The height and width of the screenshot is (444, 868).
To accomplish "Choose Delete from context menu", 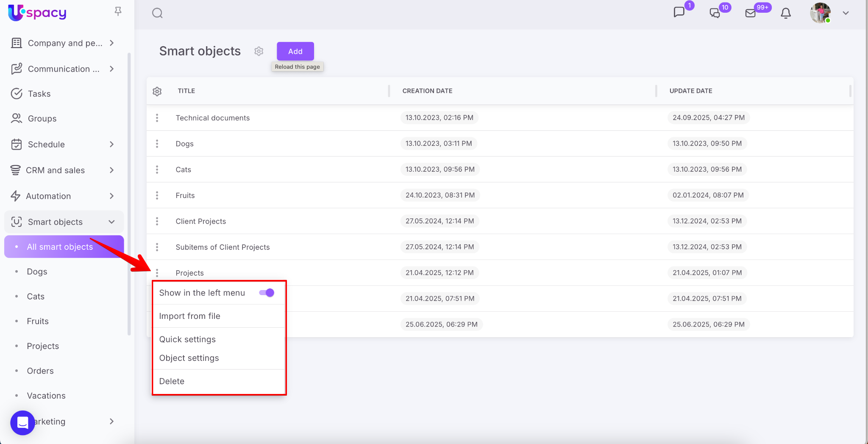I will coord(172,381).
